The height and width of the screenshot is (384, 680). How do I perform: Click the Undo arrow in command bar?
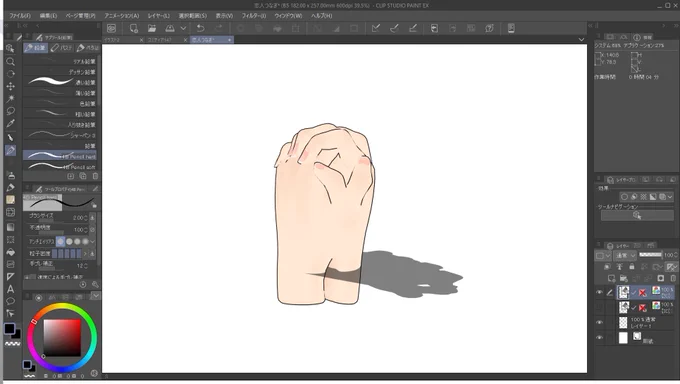(200, 28)
